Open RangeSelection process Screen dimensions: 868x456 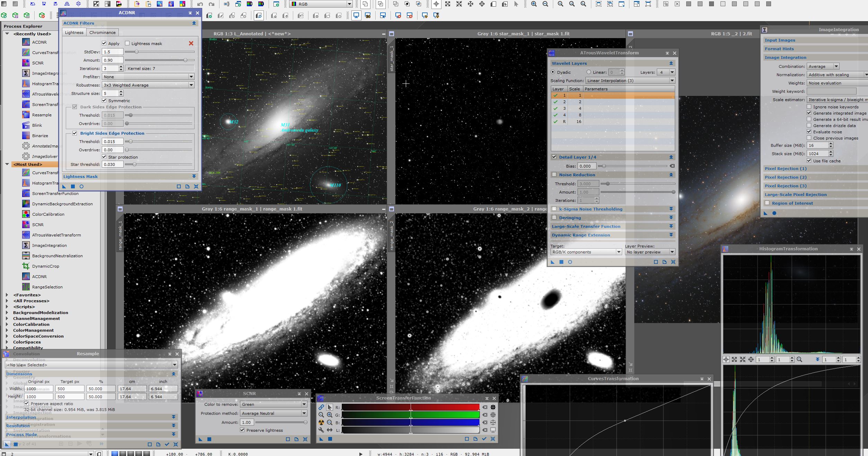pos(47,287)
